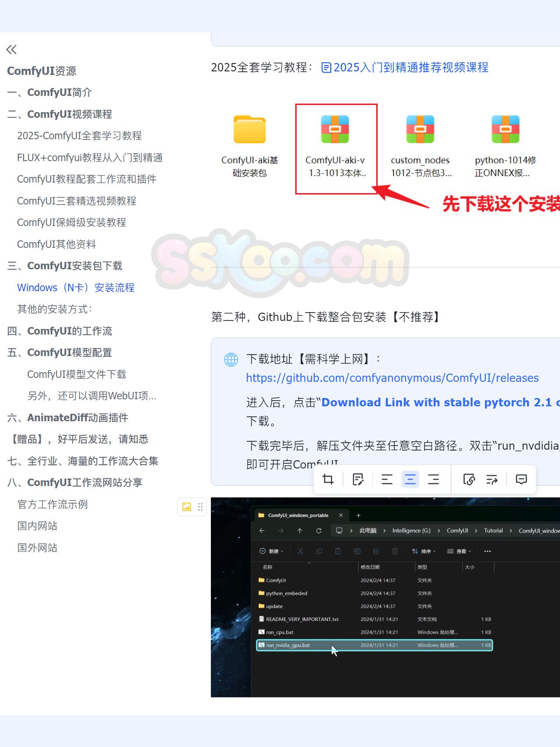Jump to 二、ComfyUI视频课程 section
The height and width of the screenshot is (747, 560).
coord(59,114)
